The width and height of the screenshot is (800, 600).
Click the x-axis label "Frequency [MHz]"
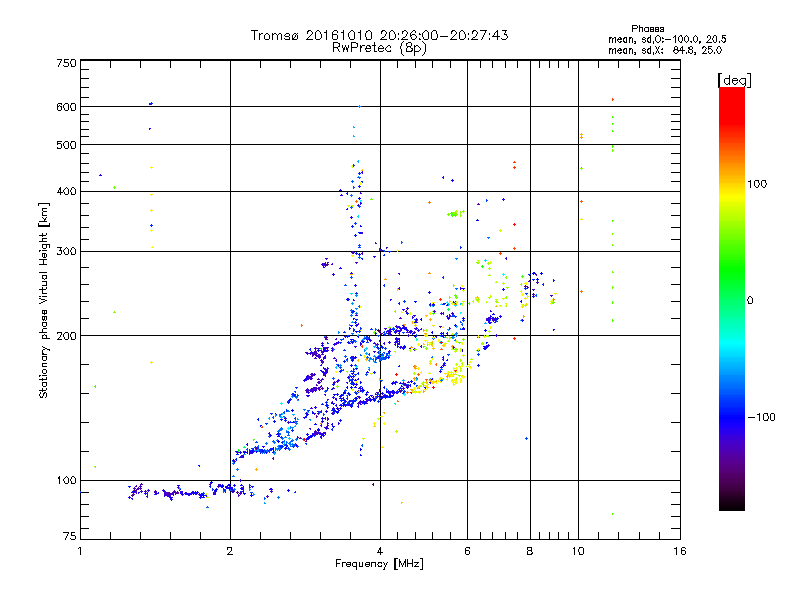point(379,564)
